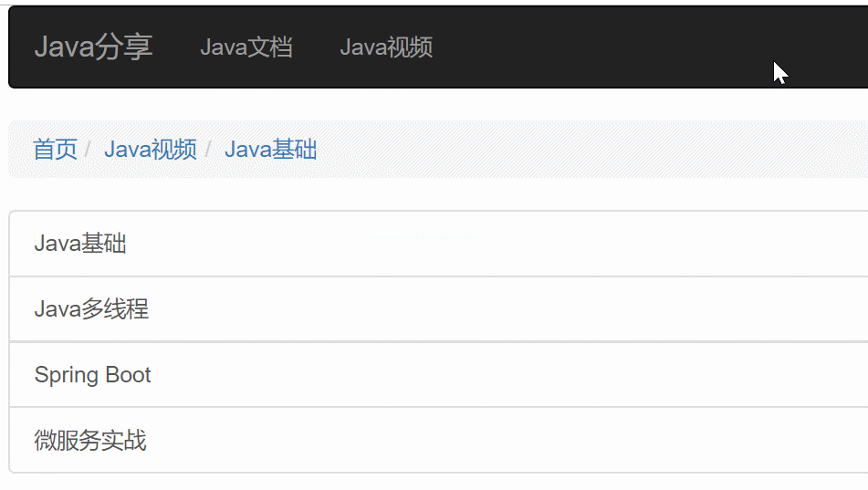Open the Spring Boot list item
The image size is (868, 490).
click(x=438, y=374)
